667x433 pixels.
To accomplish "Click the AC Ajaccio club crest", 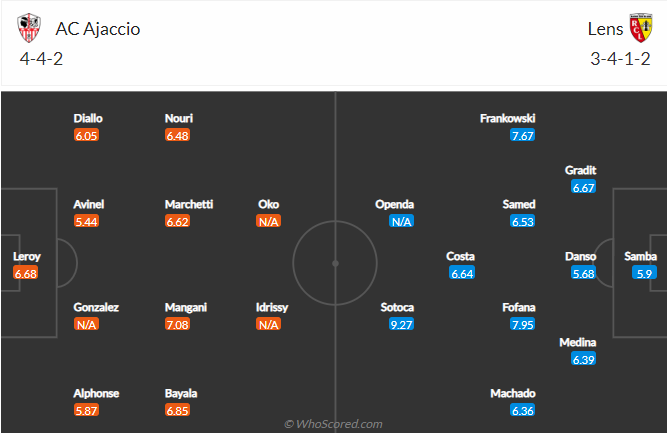I will [29, 28].
